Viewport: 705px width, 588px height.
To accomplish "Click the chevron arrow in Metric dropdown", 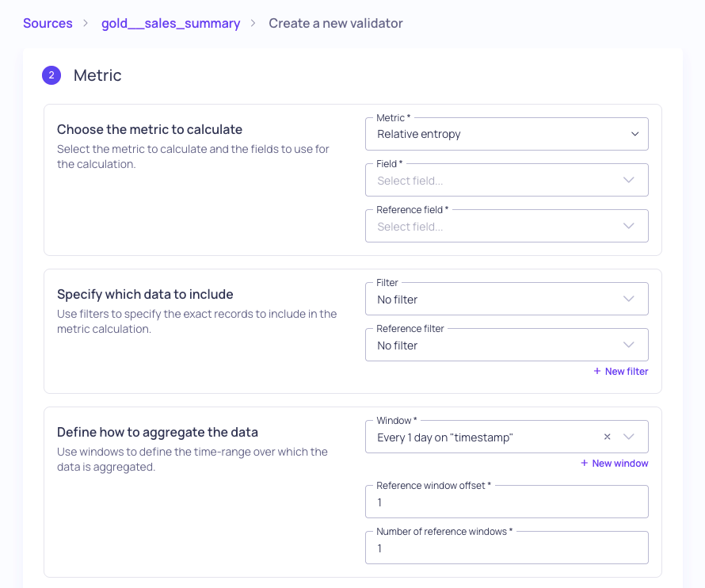I will [x=634, y=134].
